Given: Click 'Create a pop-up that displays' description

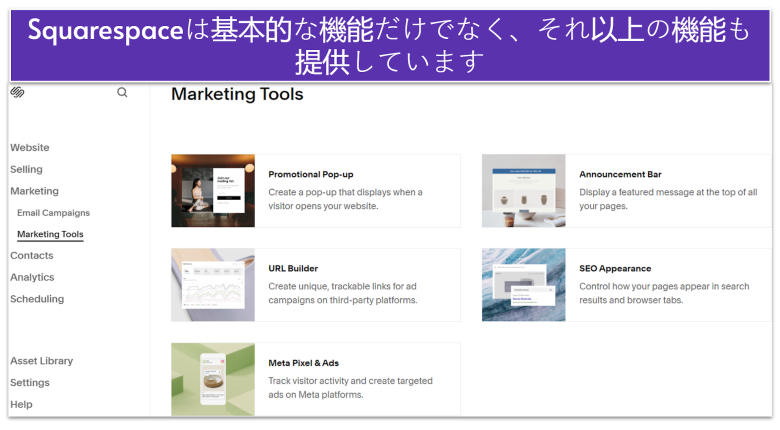Looking at the screenshot, I should (345, 199).
